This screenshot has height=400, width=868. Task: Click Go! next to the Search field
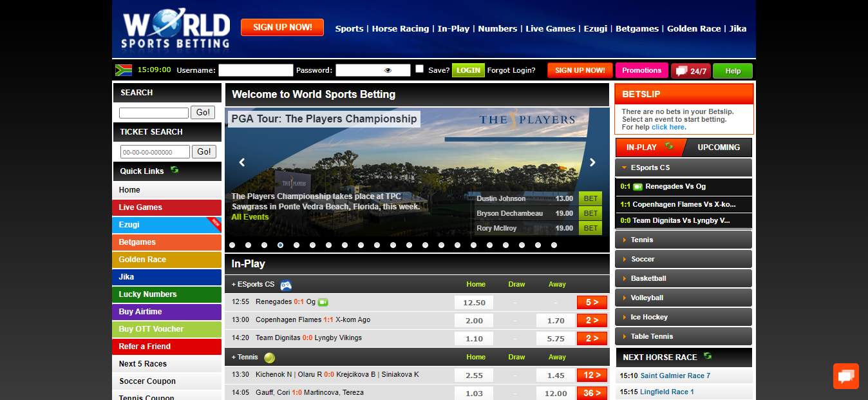pyautogui.click(x=203, y=113)
